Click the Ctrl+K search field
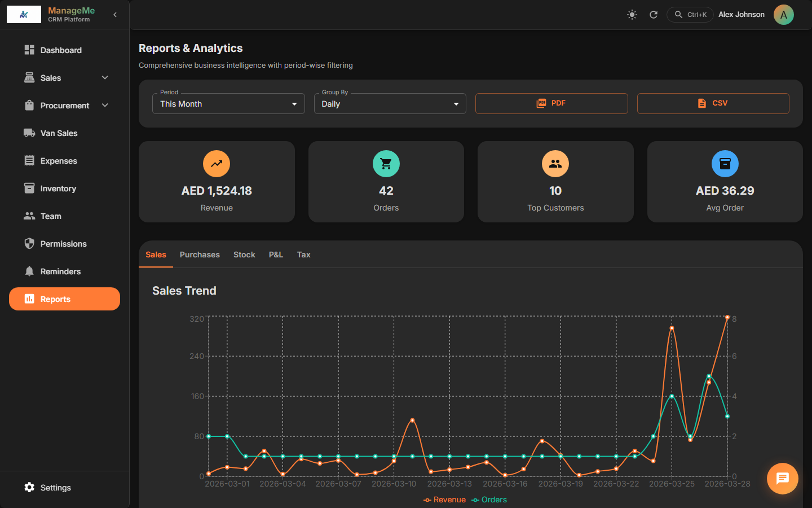812x508 pixels. (x=690, y=15)
